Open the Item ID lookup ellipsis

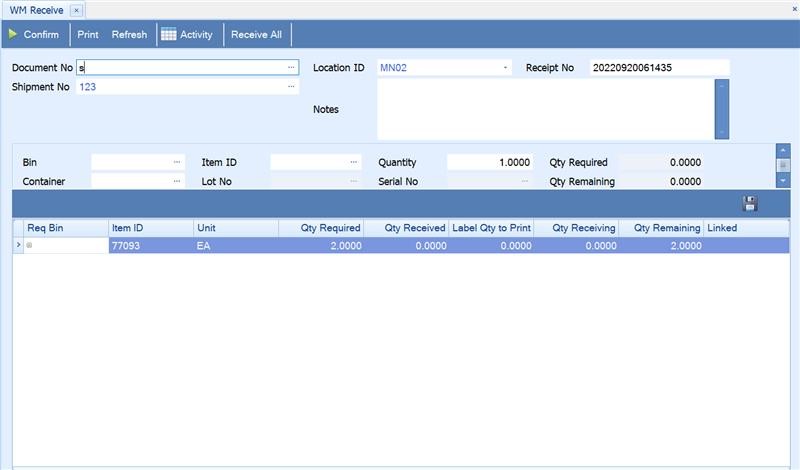pos(354,162)
